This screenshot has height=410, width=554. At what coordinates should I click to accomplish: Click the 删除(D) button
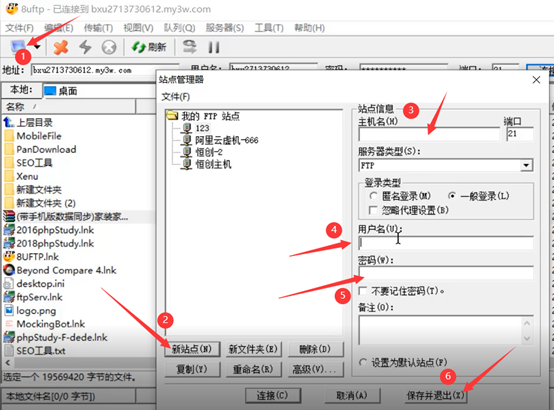click(x=315, y=349)
